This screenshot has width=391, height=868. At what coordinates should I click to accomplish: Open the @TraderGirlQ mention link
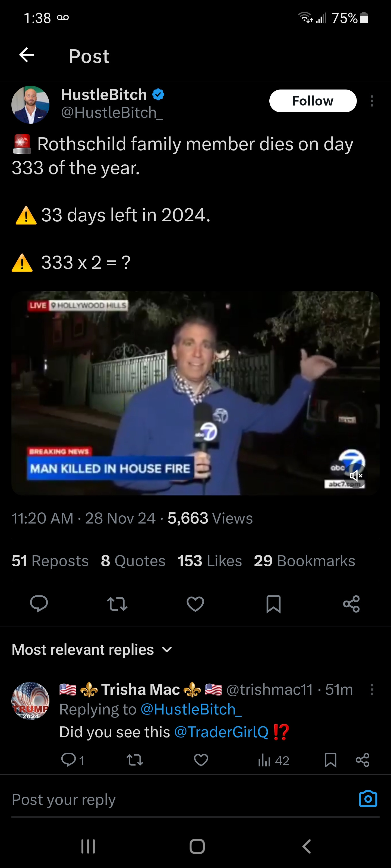[x=221, y=732]
